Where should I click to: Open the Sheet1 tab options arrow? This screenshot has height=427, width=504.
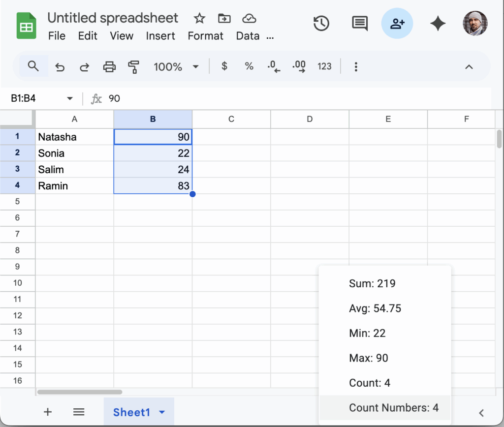162,412
